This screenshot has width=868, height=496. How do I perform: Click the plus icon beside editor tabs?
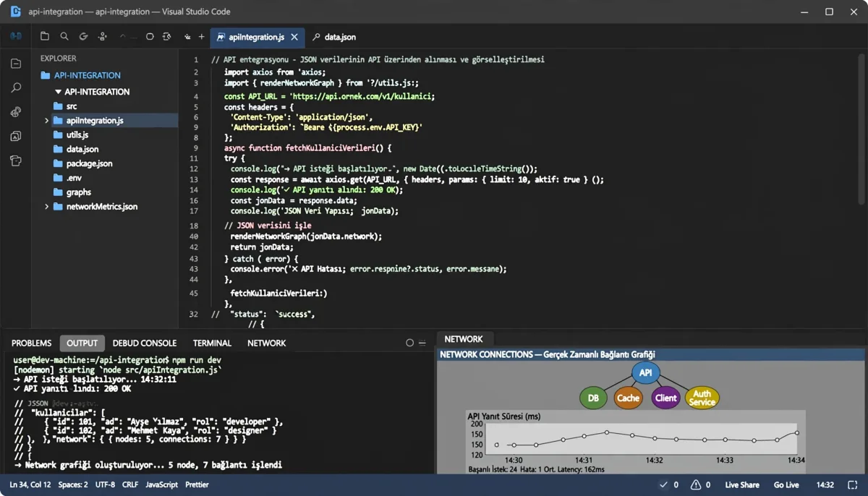point(202,36)
